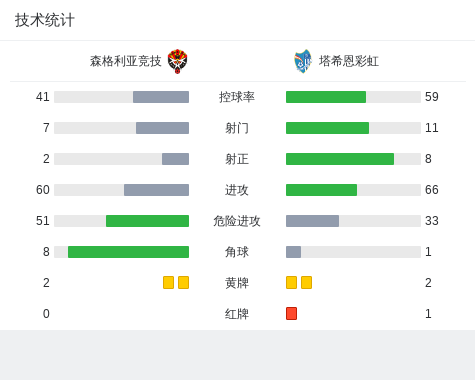Screen dimensions: 475x380
Task: Click the second yellow card icon of 塔希恩彩虹
Action: pyautogui.click(x=306, y=283)
